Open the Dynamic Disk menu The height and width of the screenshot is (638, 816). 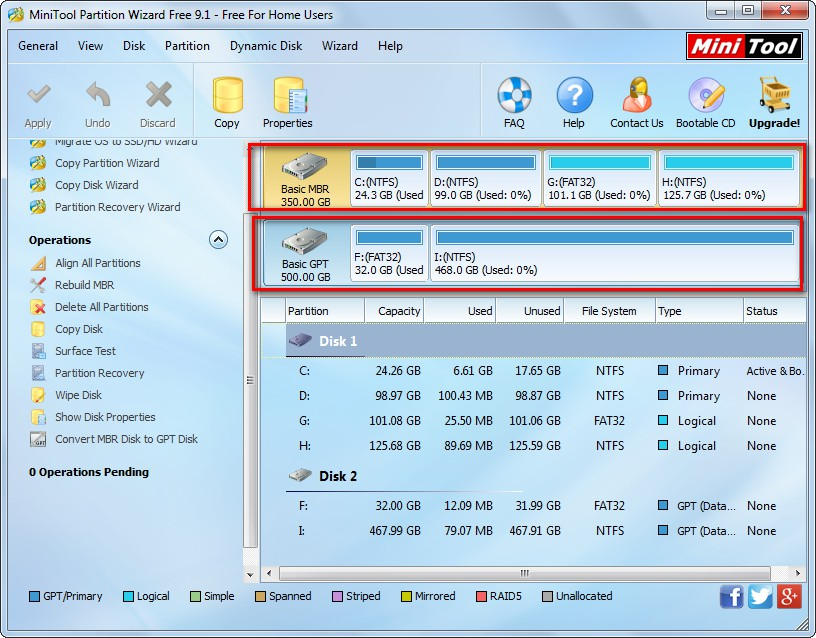click(x=266, y=46)
